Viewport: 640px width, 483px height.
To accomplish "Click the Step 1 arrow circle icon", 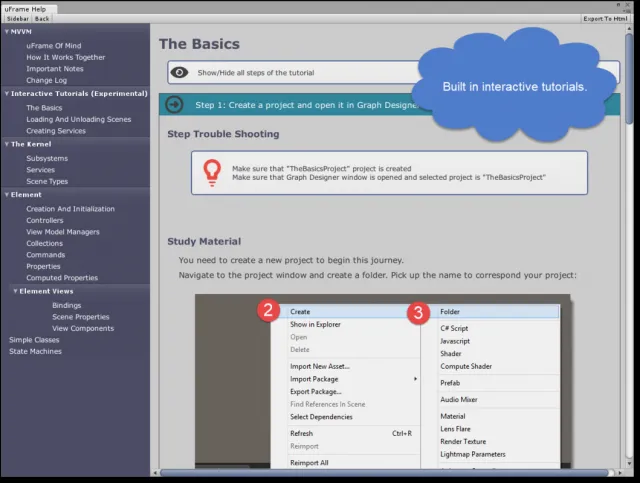I will click(x=174, y=105).
